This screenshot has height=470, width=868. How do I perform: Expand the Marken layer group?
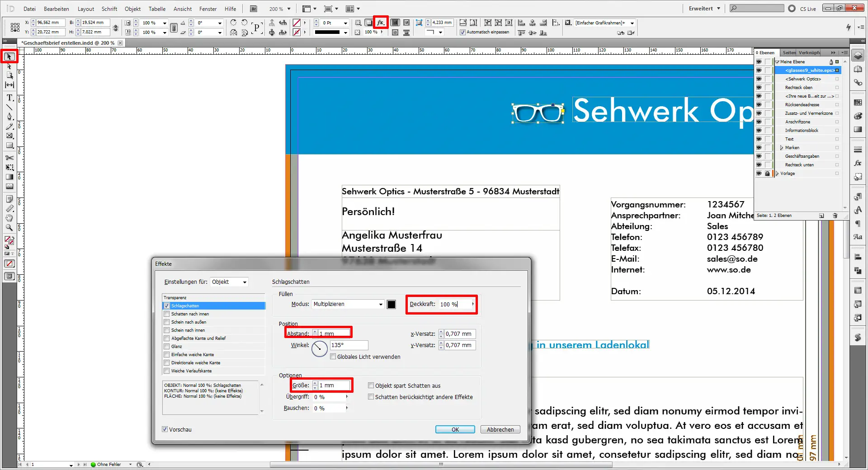[x=782, y=148]
